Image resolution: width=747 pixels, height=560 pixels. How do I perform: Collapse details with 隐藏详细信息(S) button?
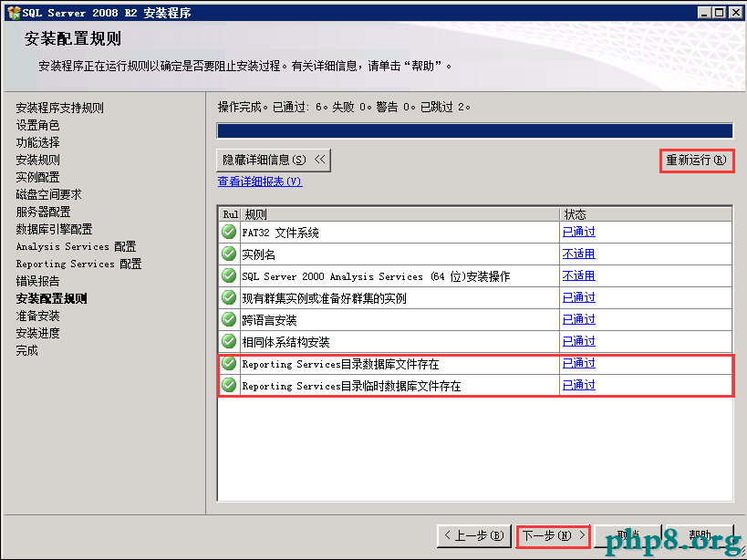click(x=274, y=160)
